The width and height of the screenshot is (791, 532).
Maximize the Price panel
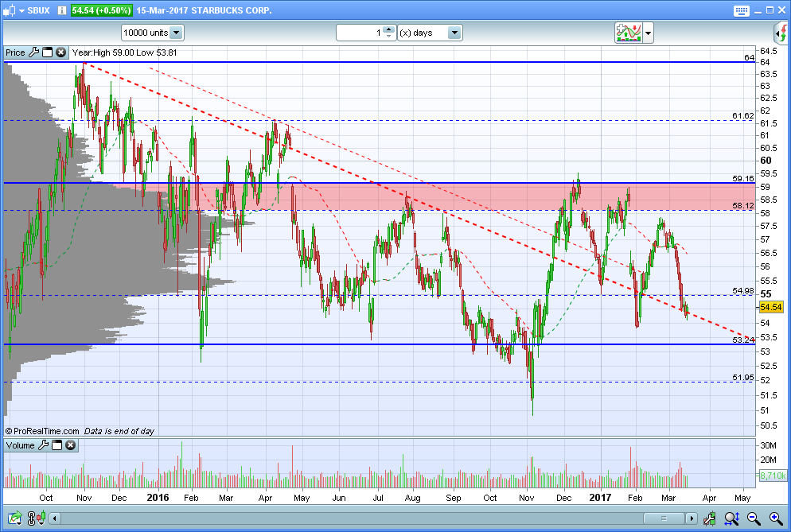48,52
